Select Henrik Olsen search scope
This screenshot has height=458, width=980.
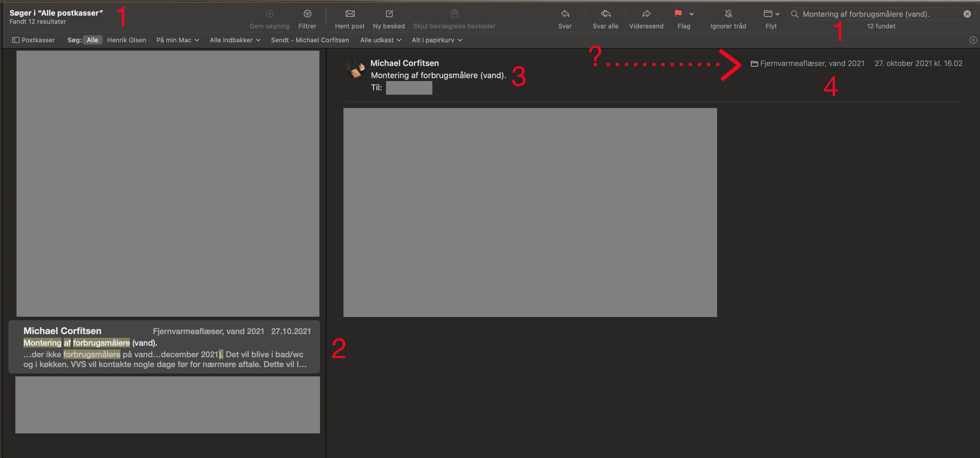(x=126, y=40)
